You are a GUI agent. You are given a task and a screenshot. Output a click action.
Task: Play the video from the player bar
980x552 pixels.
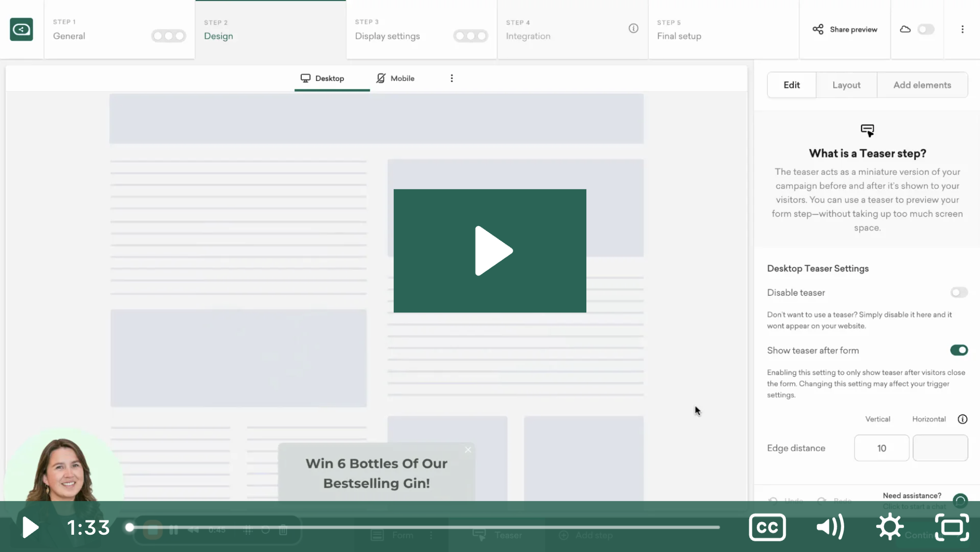[x=30, y=527]
